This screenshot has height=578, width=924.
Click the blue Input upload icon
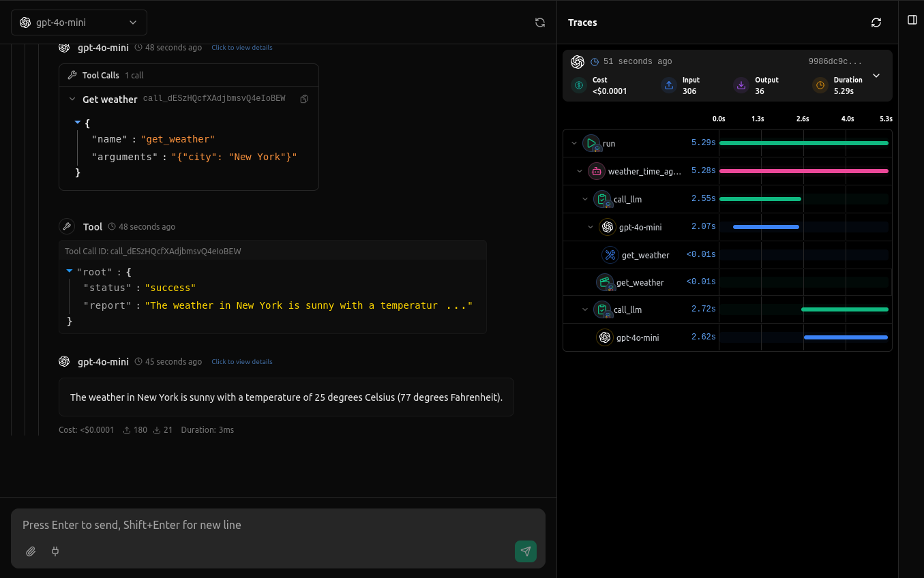668,85
